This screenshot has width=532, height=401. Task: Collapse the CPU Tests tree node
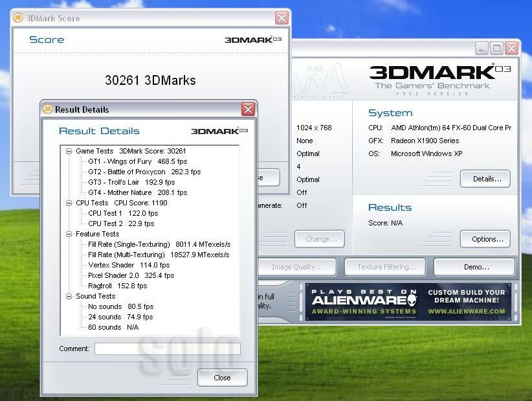pos(69,203)
